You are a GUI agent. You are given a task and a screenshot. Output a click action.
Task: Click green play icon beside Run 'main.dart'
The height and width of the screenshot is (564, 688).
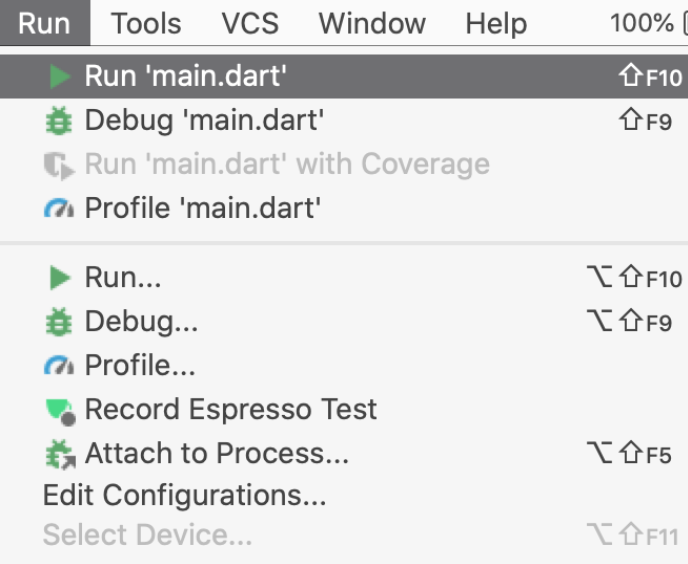coord(60,77)
